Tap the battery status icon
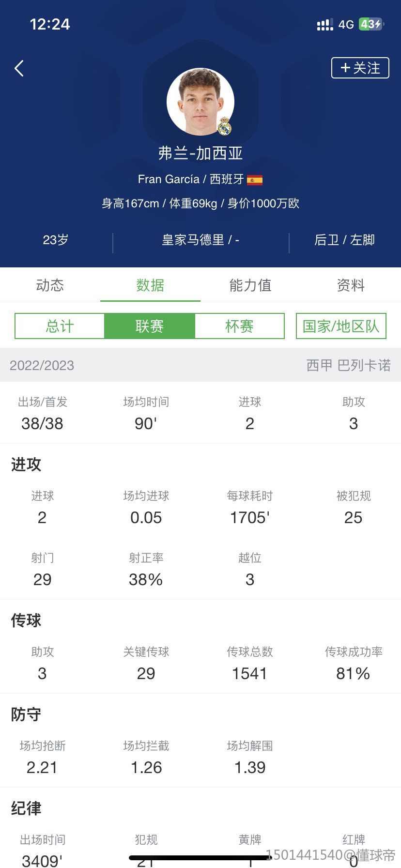This screenshot has width=401, height=868. tap(371, 24)
